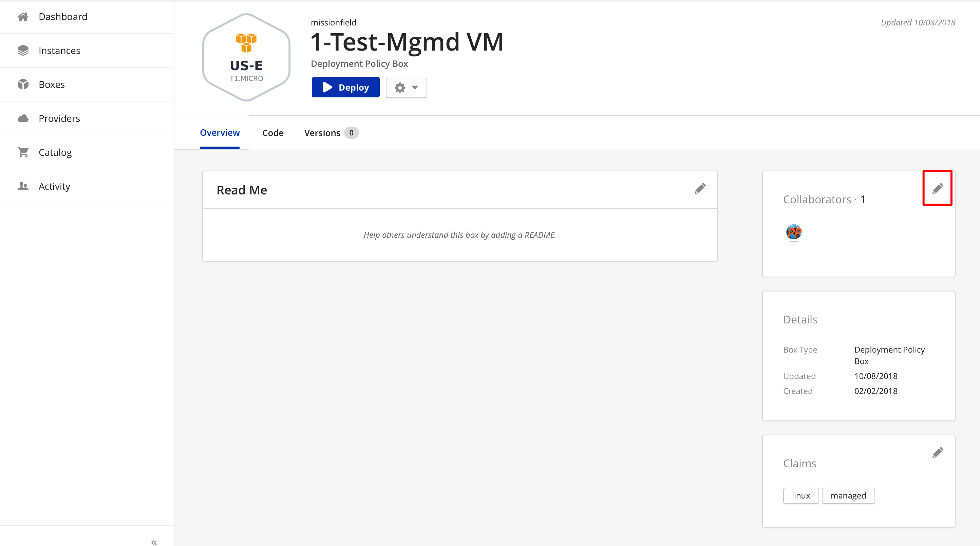Expand the gear settings options dropdown
This screenshot has height=546, width=980.
click(406, 88)
